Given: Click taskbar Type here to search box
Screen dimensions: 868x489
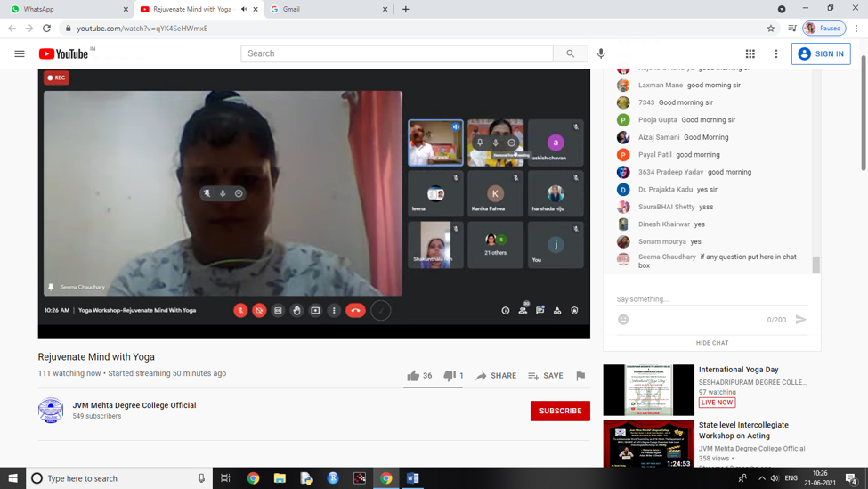Looking at the screenshot, I should point(119,478).
